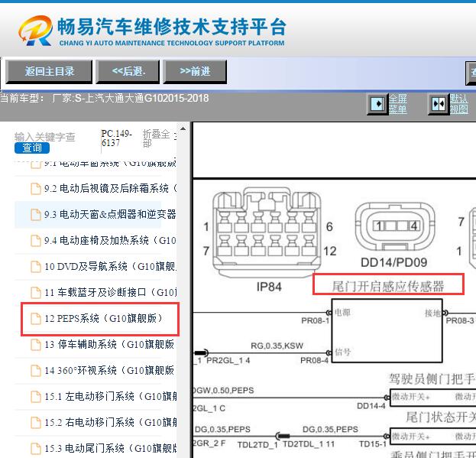This screenshot has width=476, height=458.
Task: Click the 尾门开启感应传感器 label
Action: click(388, 286)
